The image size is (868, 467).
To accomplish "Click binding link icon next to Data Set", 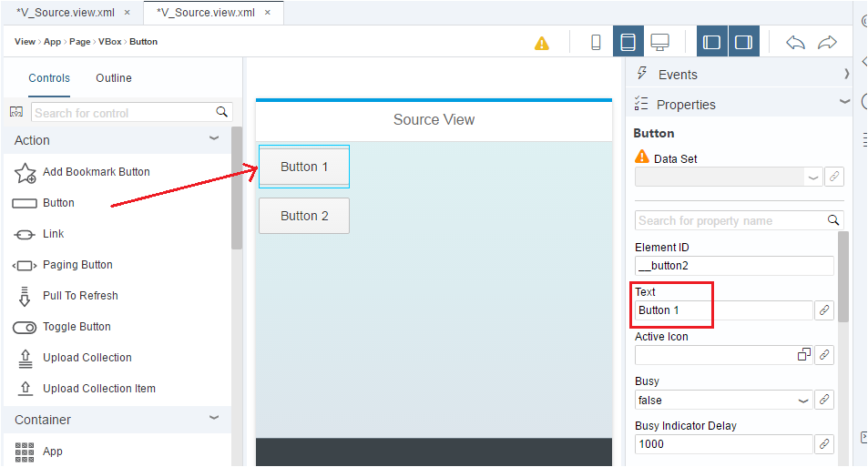I will [834, 178].
